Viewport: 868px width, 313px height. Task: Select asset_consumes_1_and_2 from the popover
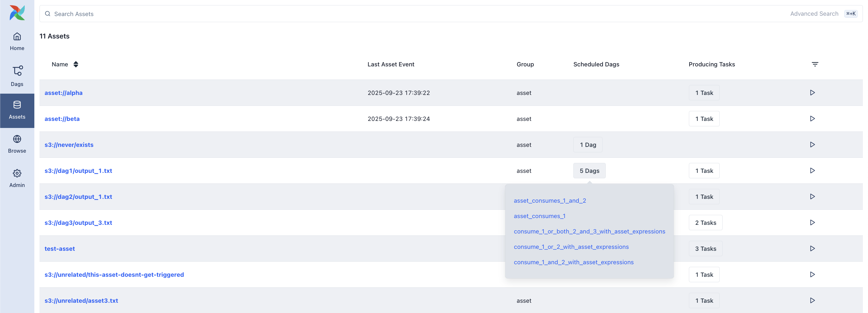pos(550,200)
